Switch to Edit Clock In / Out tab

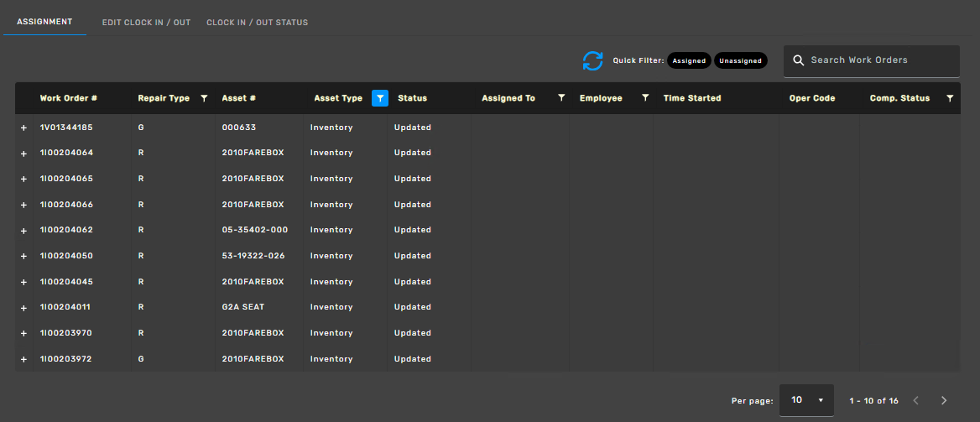(x=146, y=23)
